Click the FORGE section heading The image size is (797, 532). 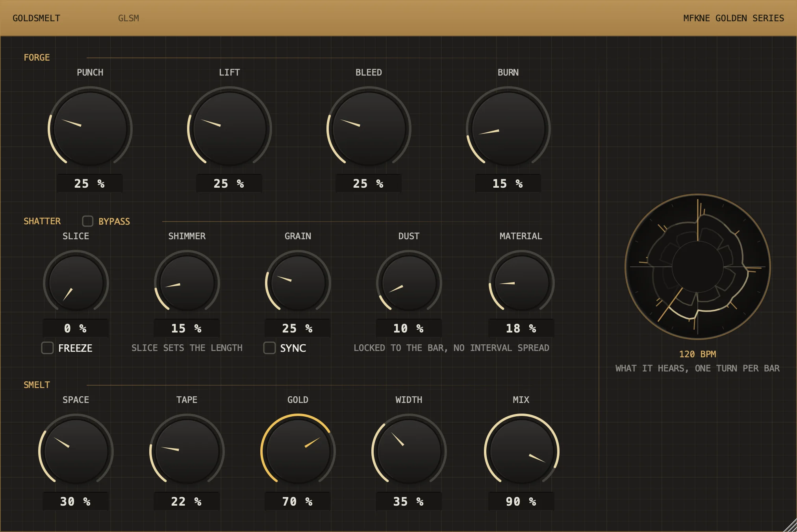(x=37, y=57)
